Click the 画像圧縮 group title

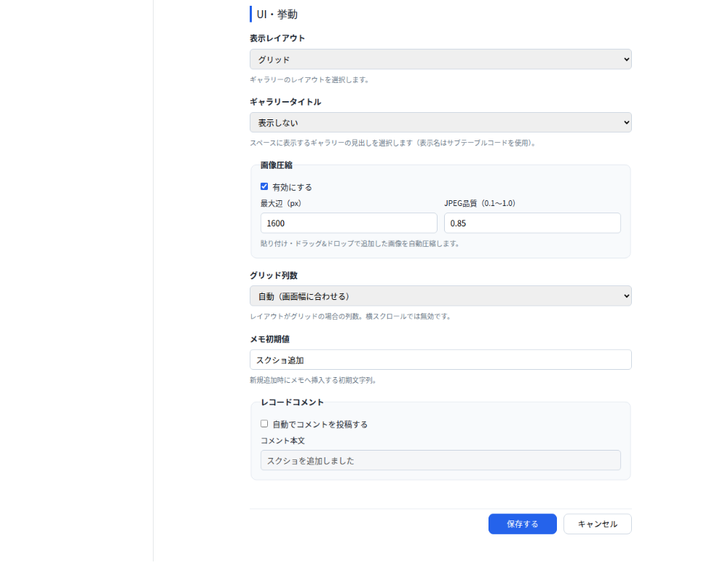(276, 165)
